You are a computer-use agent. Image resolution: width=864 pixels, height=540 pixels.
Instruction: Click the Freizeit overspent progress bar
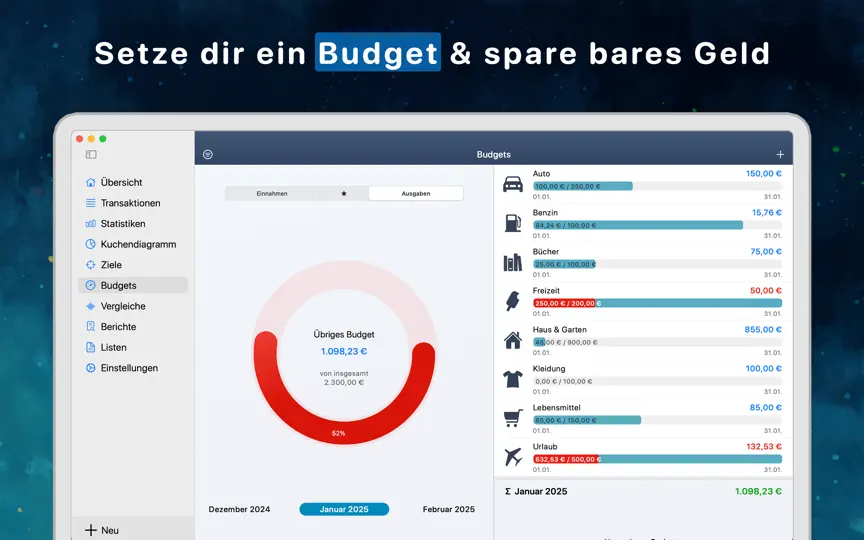pos(657,303)
